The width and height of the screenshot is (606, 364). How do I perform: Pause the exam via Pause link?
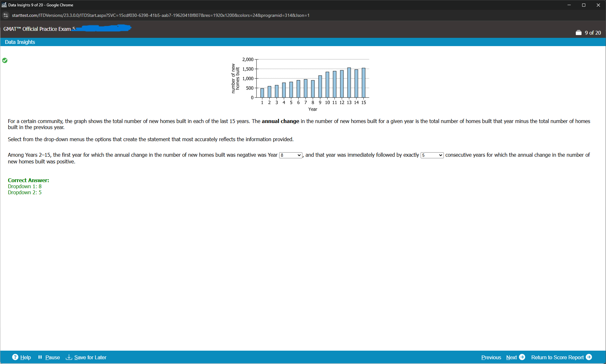[52, 357]
